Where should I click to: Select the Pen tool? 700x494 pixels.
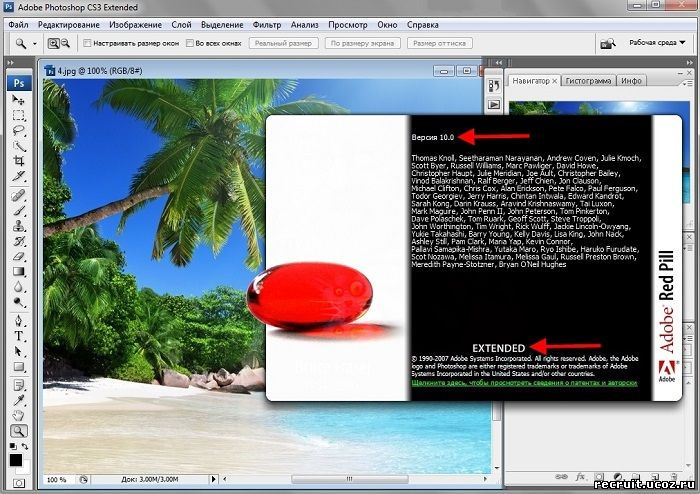coord(18,320)
